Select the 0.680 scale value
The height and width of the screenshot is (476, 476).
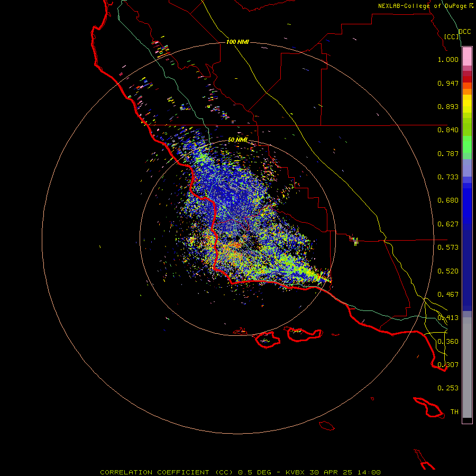pos(448,200)
